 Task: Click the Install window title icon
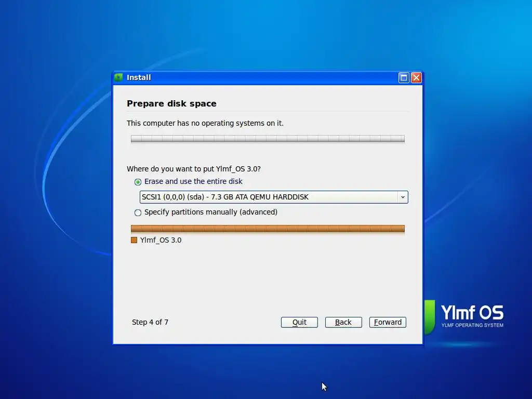click(118, 77)
